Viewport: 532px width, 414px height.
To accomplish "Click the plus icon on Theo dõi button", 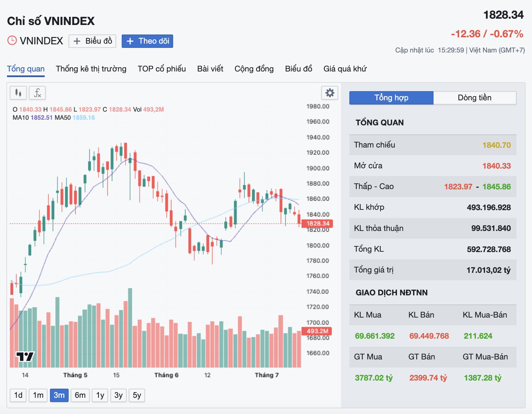I will (130, 41).
